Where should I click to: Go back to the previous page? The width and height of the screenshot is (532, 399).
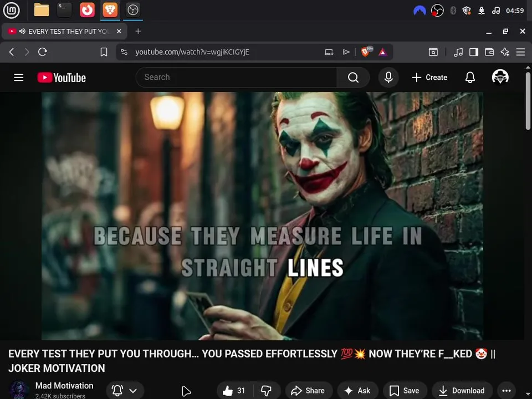(x=12, y=52)
